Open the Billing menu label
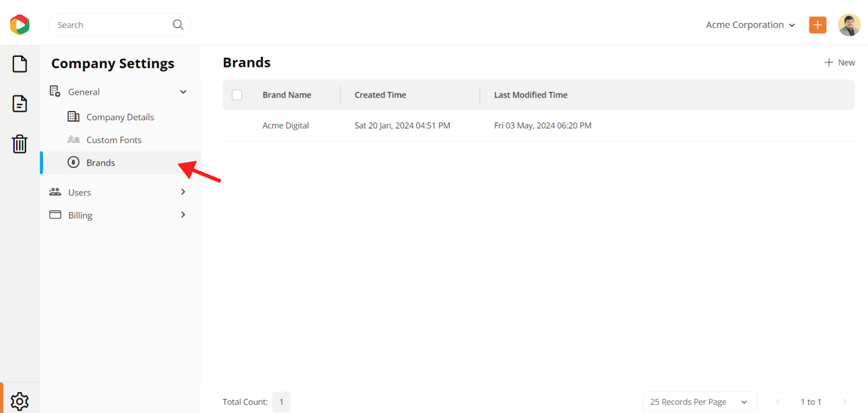868x413 pixels. tap(80, 215)
